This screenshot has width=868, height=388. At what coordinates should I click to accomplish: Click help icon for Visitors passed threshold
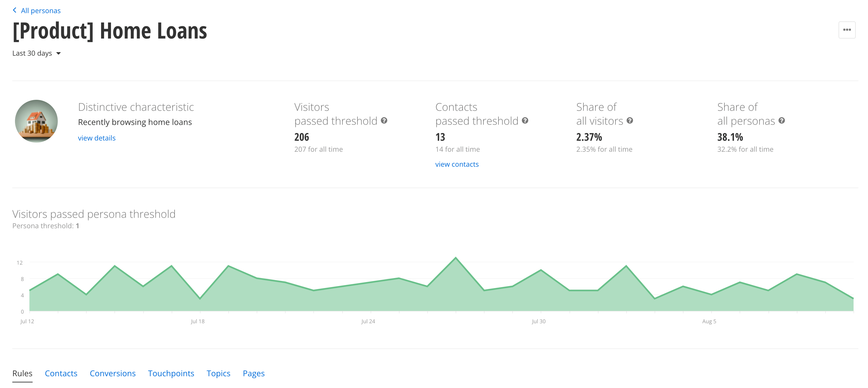pyautogui.click(x=384, y=120)
